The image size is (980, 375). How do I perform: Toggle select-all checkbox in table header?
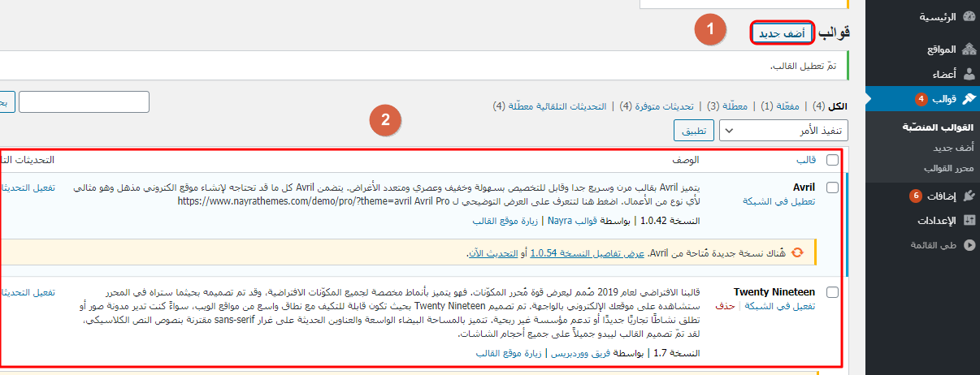coord(832,161)
